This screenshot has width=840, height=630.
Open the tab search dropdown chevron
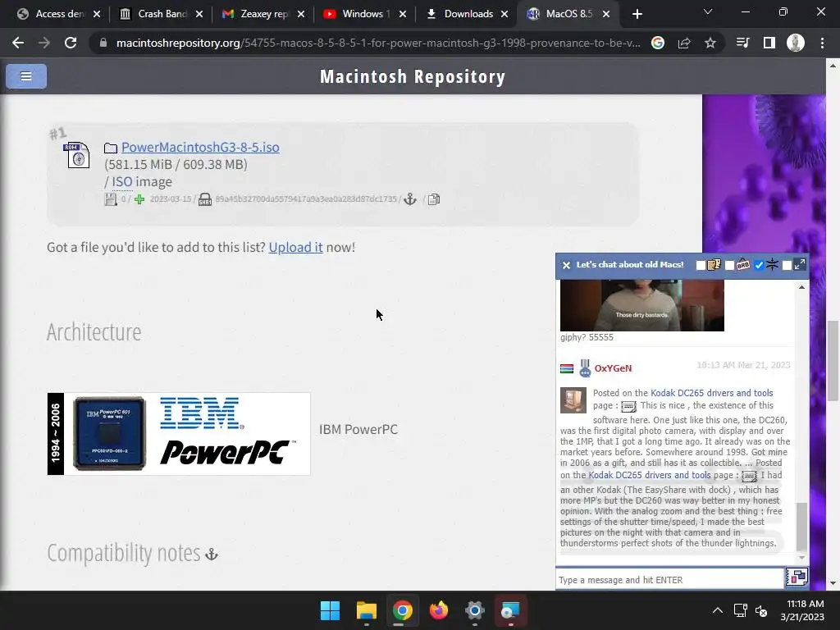(708, 11)
